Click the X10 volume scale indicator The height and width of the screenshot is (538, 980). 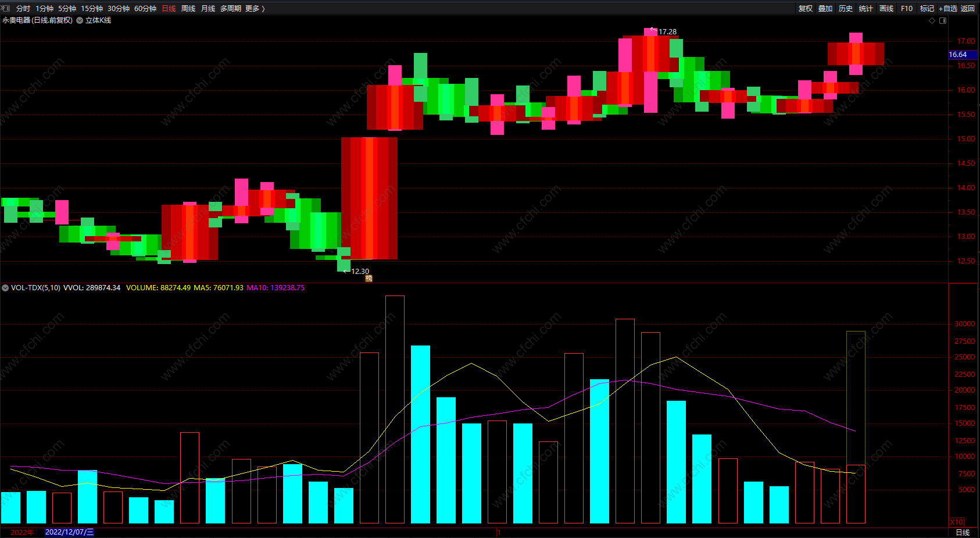(956, 522)
